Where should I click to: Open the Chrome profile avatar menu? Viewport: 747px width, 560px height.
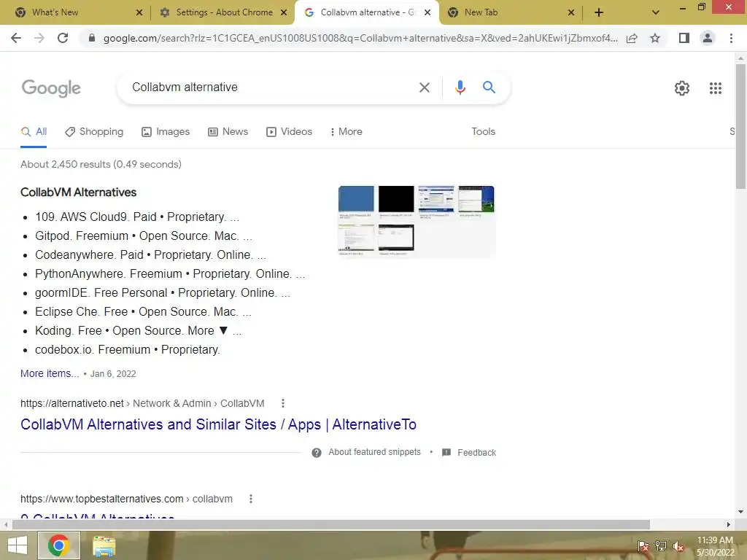[x=708, y=38]
